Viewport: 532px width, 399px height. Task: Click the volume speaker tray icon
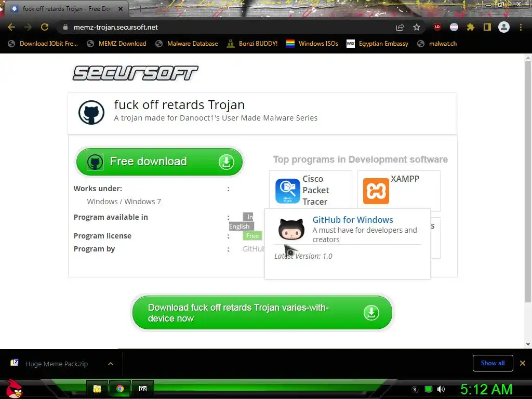(x=441, y=389)
